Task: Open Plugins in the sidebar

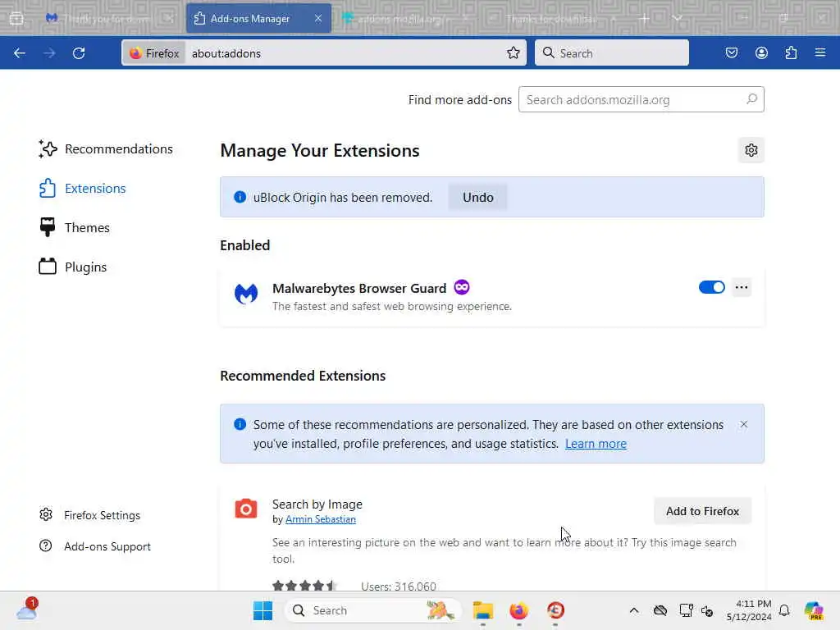Action: coord(73,267)
